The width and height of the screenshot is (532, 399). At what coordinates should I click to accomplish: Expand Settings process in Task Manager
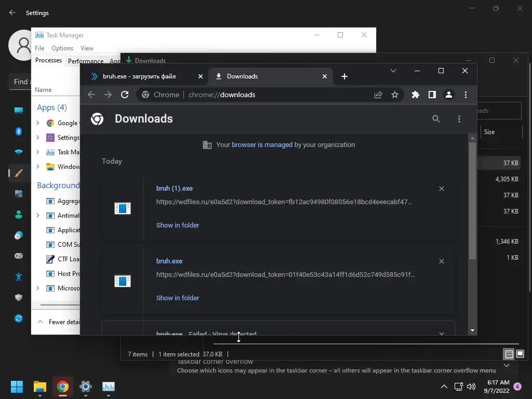pos(37,137)
